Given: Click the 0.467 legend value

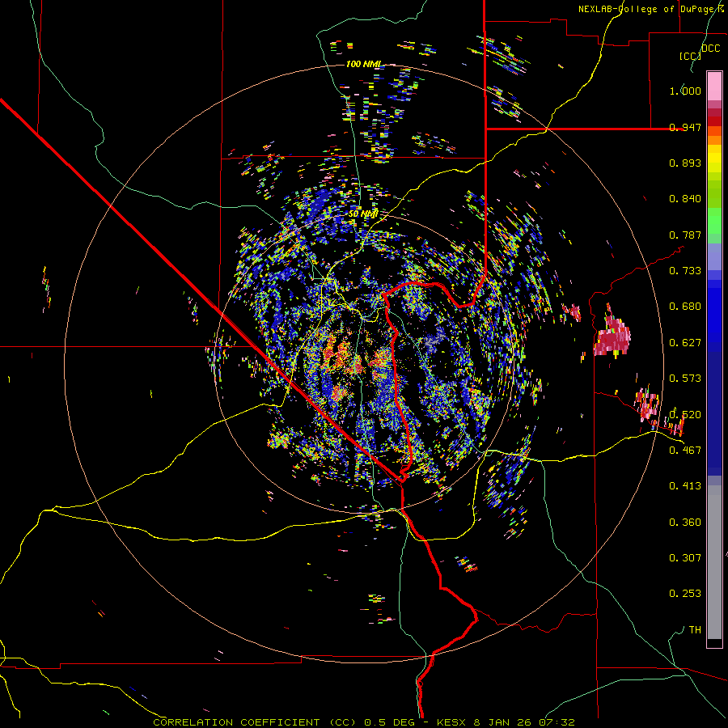Looking at the screenshot, I should tap(685, 451).
